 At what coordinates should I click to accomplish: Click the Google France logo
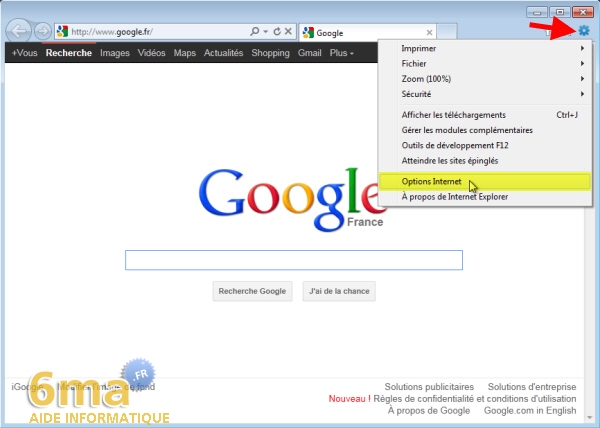[x=291, y=199]
